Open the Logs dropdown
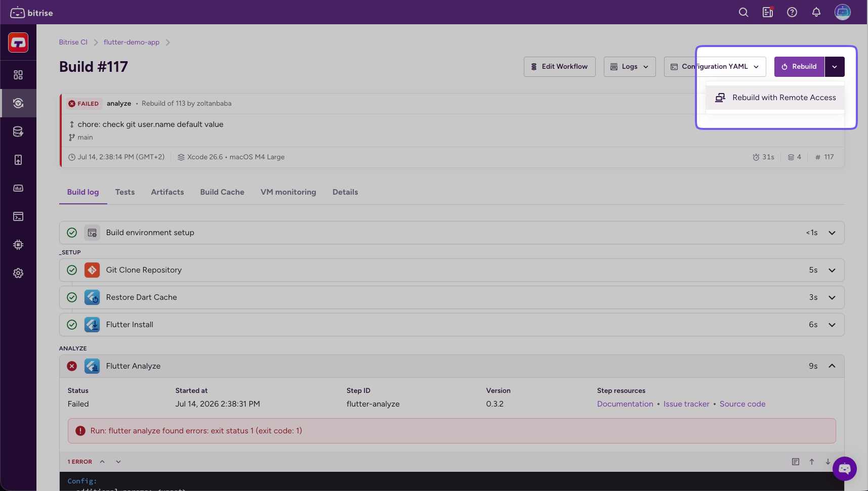 click(x=630, y=67)
